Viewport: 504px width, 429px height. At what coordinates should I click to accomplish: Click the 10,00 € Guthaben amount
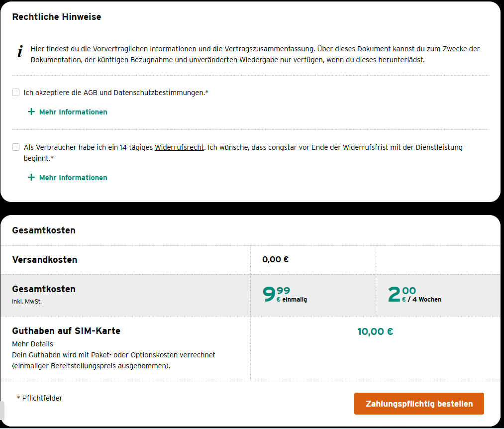click(375, 331)
